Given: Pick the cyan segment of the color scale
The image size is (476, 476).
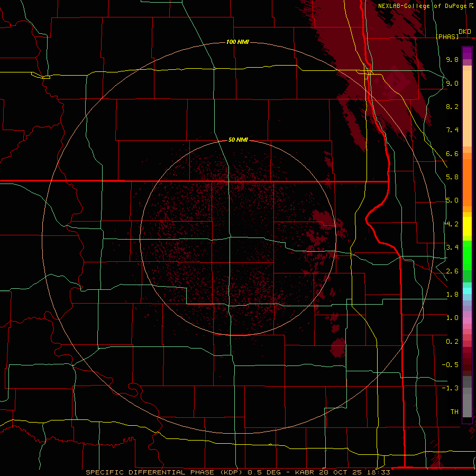Looking at the screenshot, I should click(x=467, y=291).
